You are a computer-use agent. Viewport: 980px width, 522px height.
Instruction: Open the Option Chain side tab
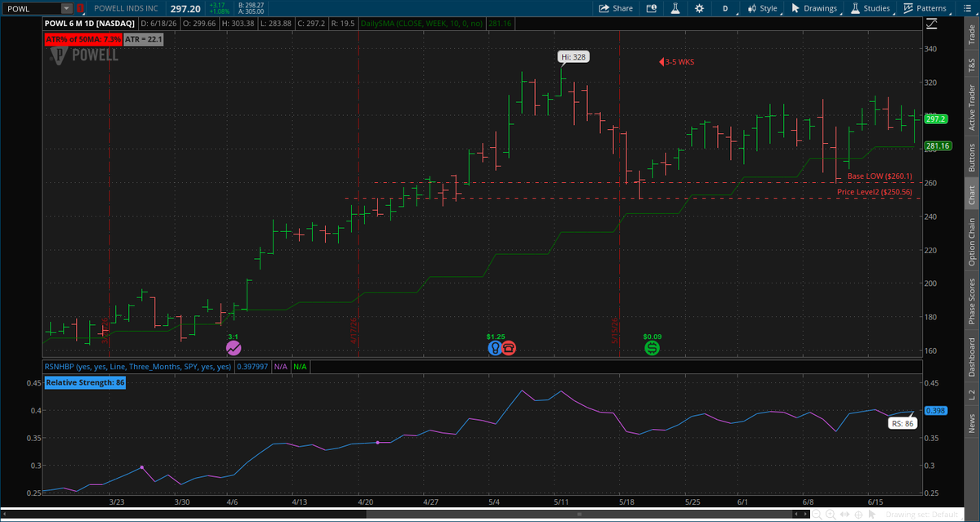coord(971,242)
